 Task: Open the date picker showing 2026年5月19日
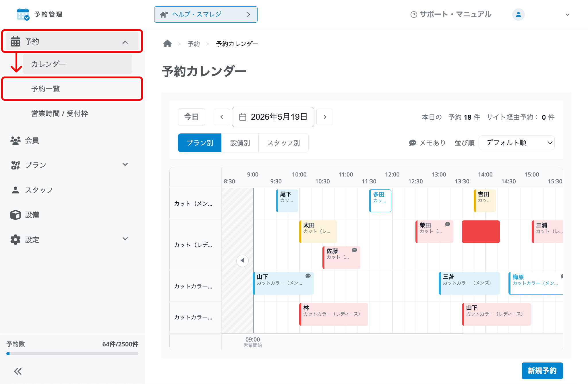pos(273,117)
